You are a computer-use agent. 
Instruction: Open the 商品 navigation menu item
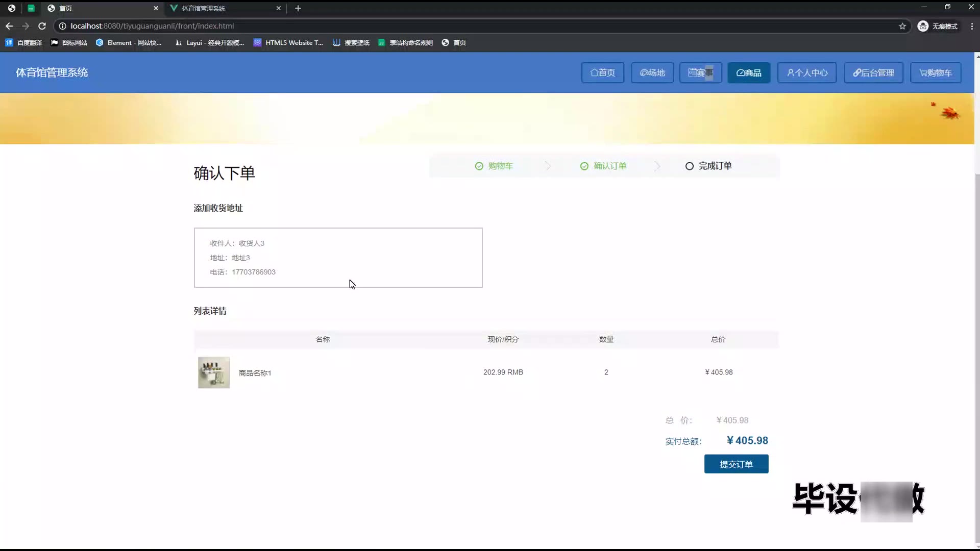point(749,72)
